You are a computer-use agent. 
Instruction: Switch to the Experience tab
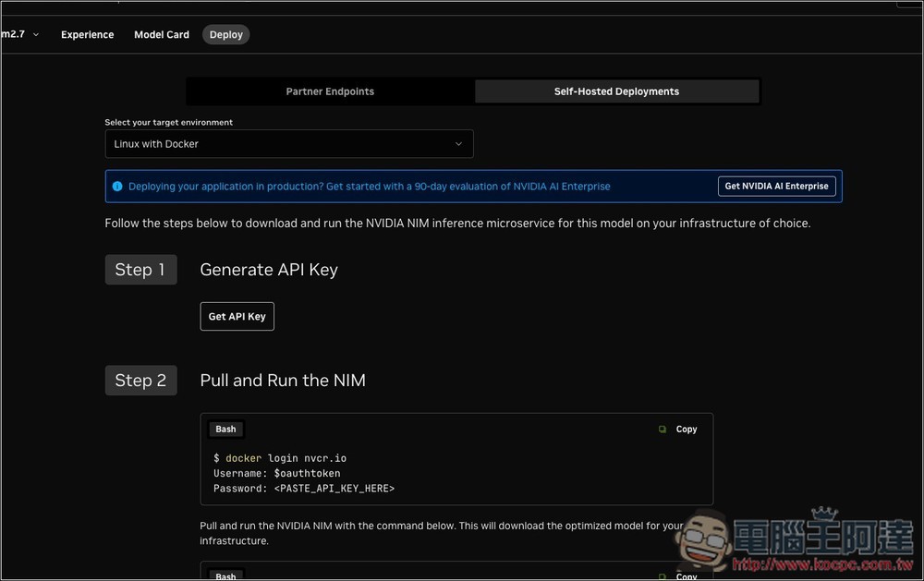pos(87,34)
